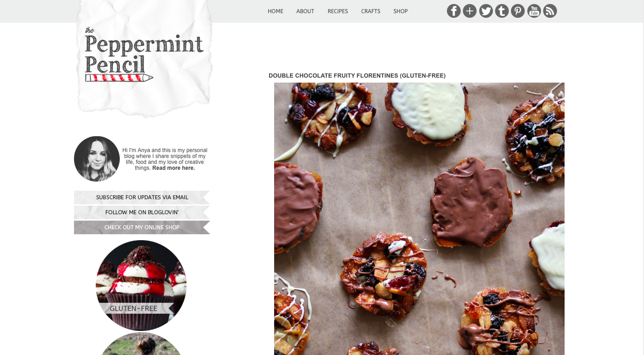Open the Pinterest icon
The height and width of the screenshot is (355, 644).
click(x=518, y=11)
